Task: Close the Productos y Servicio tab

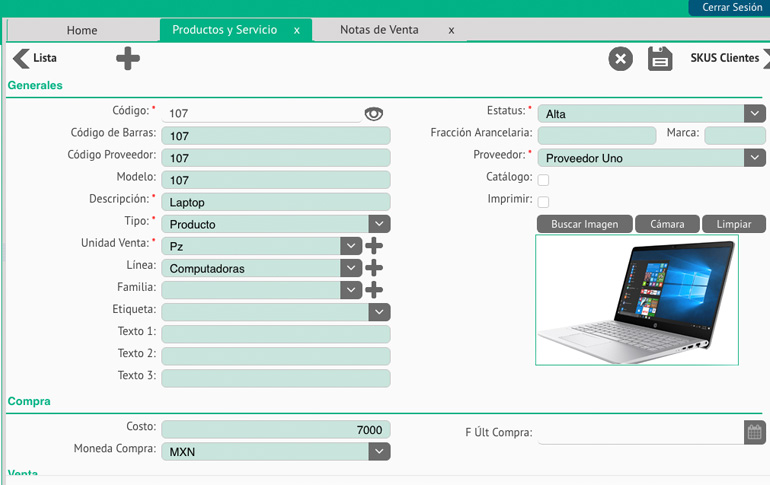Action: [x=297, y=30]
